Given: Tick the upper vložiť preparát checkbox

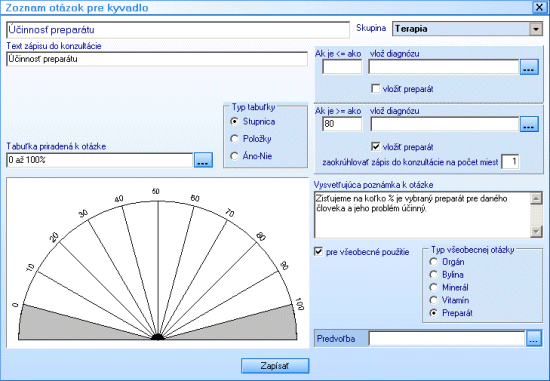Looking at the screenshot, I should pyautogui.click(x=375, y=89).
